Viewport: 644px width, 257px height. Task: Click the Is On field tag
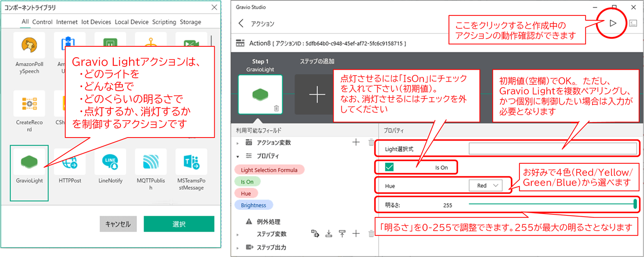pos(247,182)
